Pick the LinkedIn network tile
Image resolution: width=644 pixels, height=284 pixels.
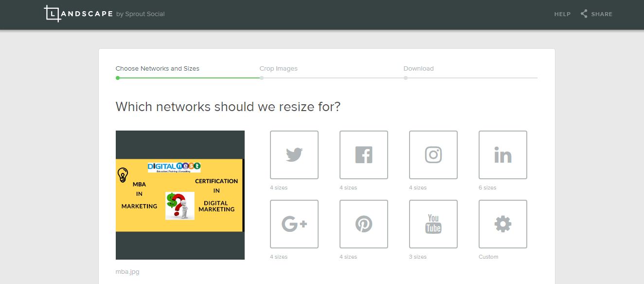[x=503, y=155]
